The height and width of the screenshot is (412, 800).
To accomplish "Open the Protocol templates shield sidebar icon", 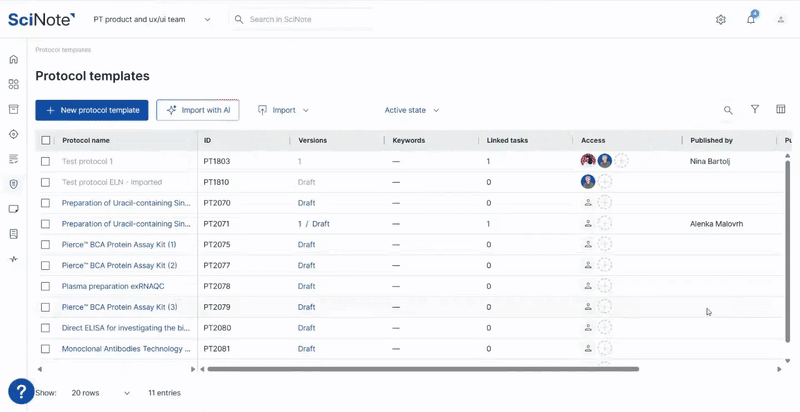I will pyautogui.click(x=13, y=184).
